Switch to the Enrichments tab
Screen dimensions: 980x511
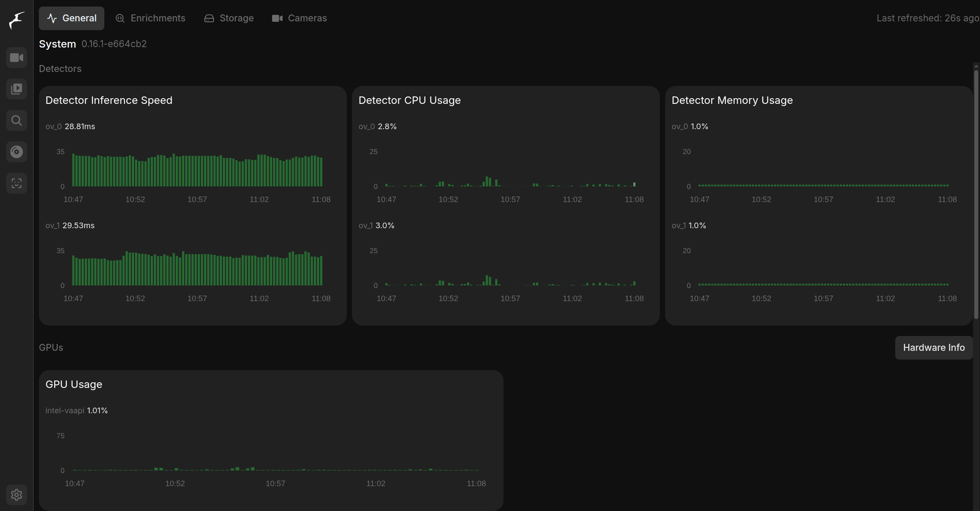click(x=150, y=18)
